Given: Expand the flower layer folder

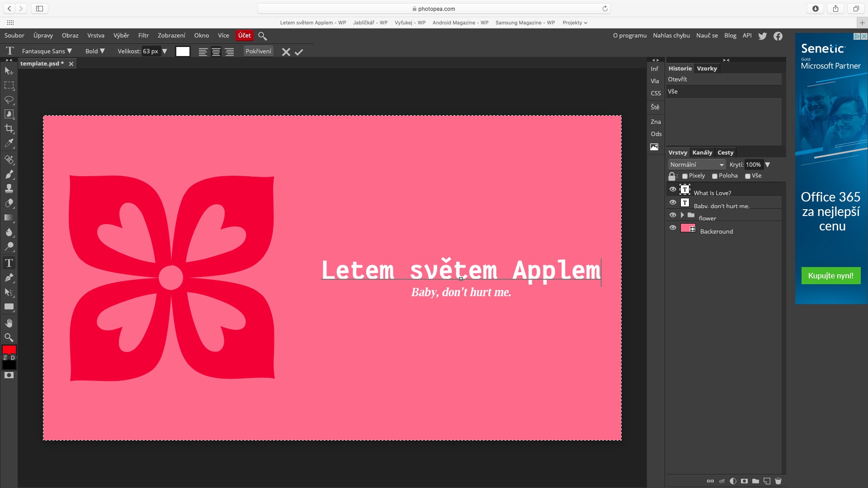Looking at the screenshot, I should coord(682,215).
